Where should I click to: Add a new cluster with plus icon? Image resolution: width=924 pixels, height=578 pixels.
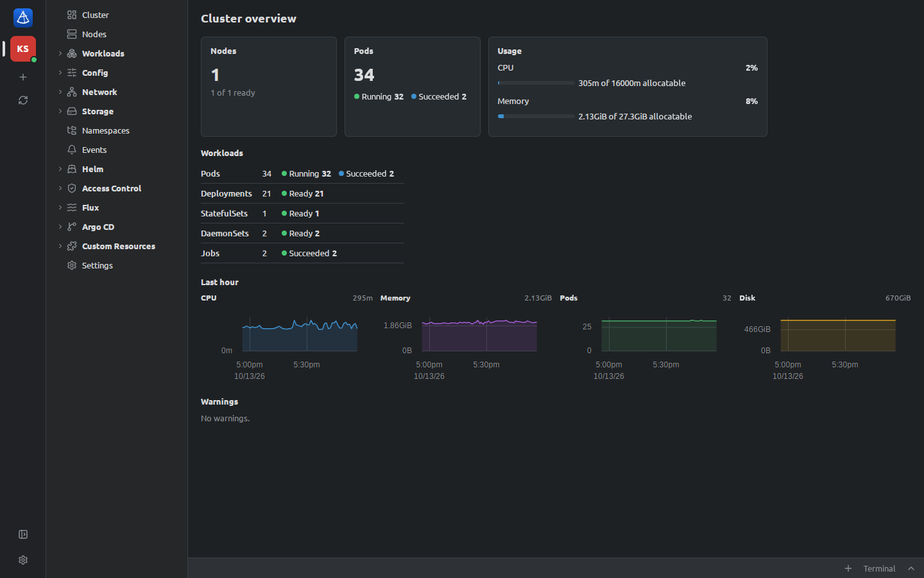tap(23, 77)
